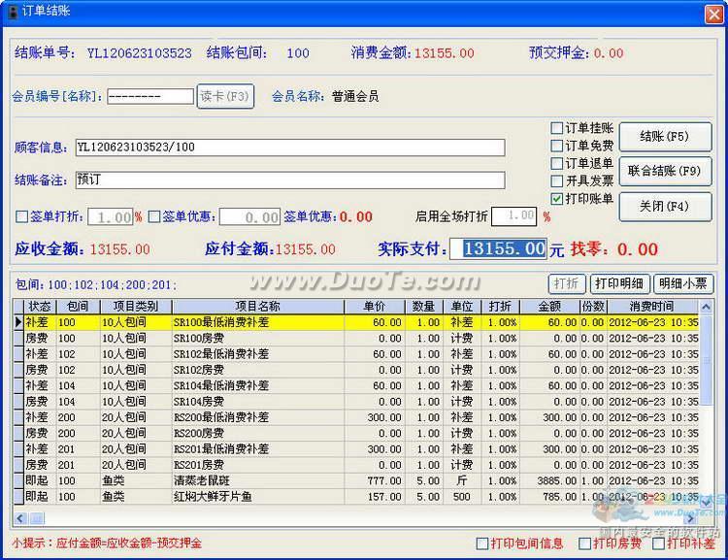Enable the 签单打折 checkbox

click(21, 216)
